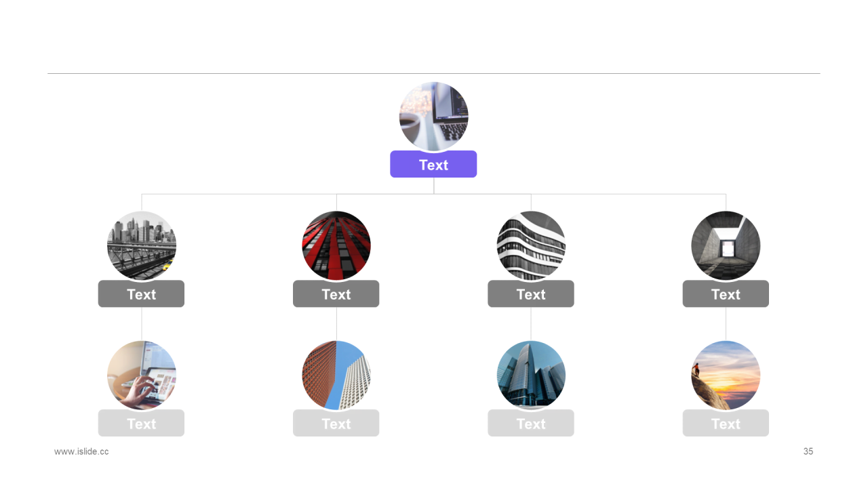
Task: Select the laptop and coffee circular image
Action: [433, 117]
